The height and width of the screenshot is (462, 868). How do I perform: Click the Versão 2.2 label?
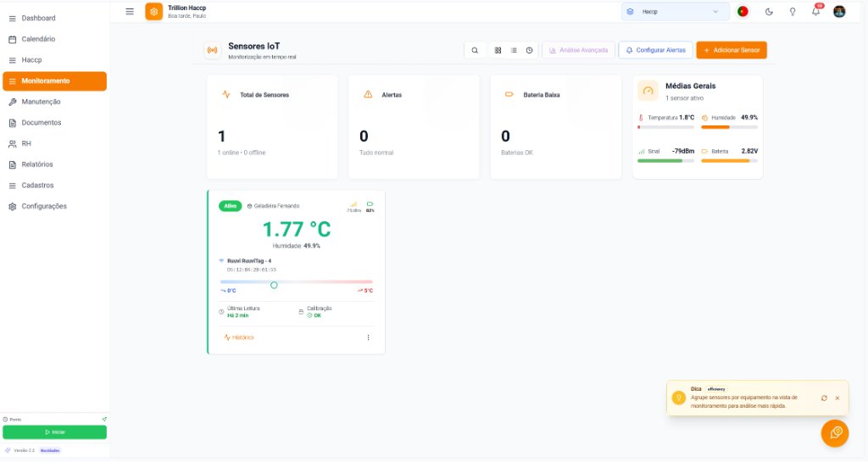pos(24,450)
